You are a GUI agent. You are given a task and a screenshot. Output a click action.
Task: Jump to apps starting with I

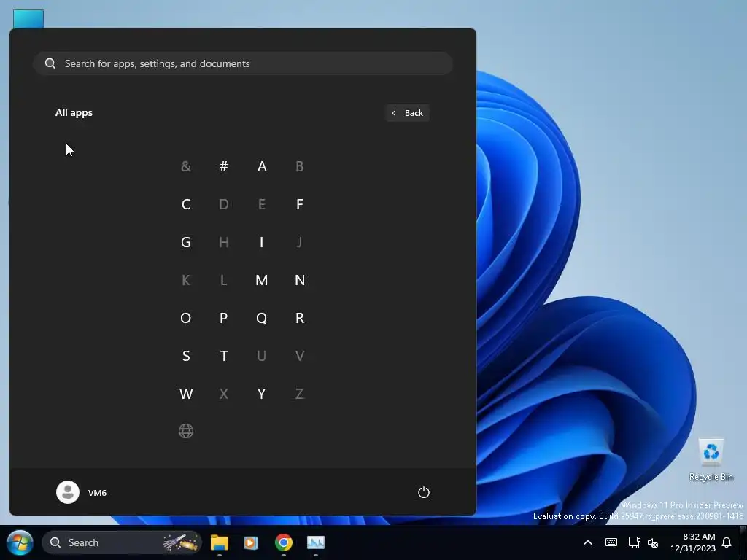[x=262, y=242]
